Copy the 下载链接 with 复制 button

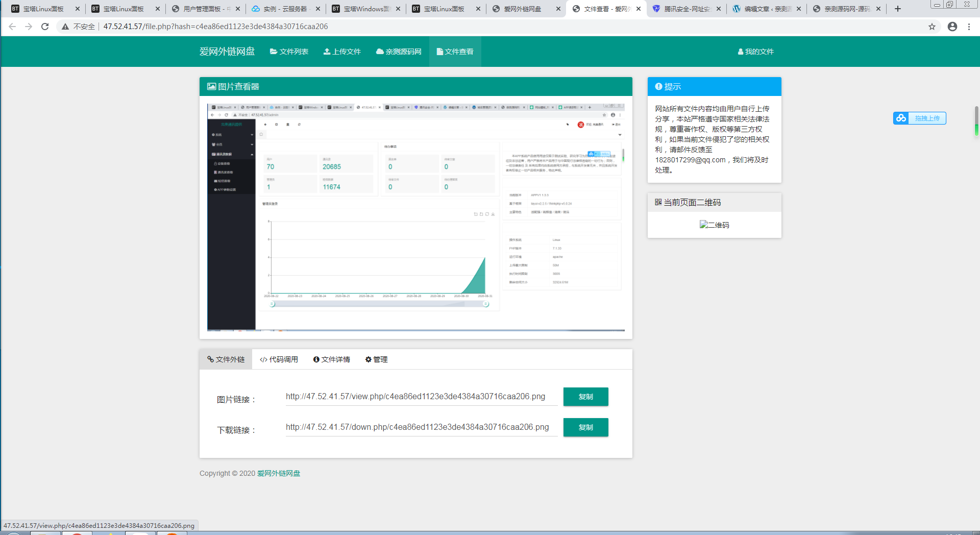coord(585,427)
